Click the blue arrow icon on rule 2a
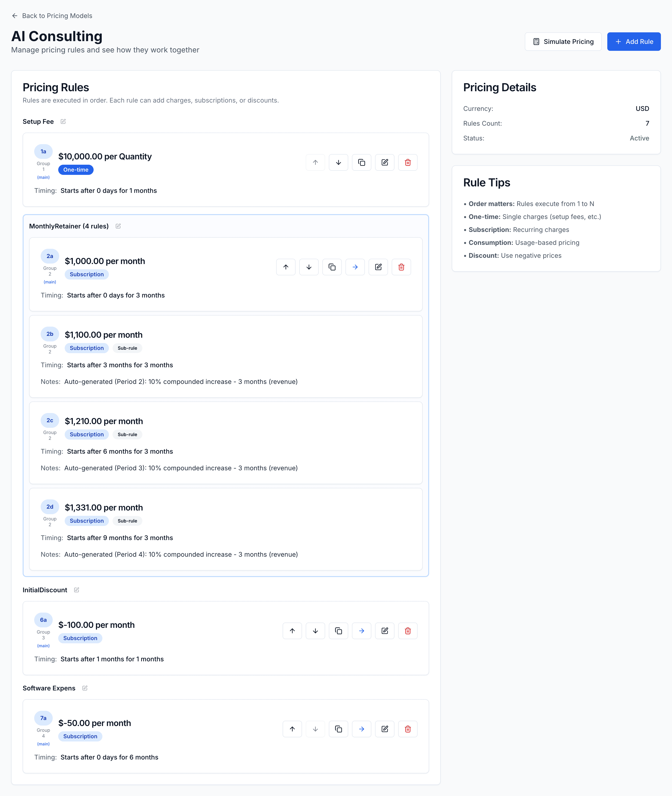This screenshot has width=672, height=796. coord(355,267)
